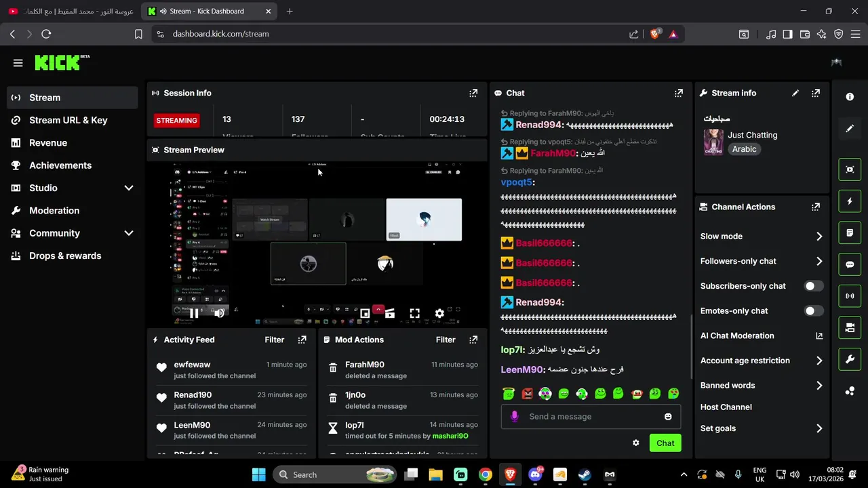The image size is (868, 488).
Task: Toggle Session Info broadcast icon in right sidebar
Action: (850, 296)
